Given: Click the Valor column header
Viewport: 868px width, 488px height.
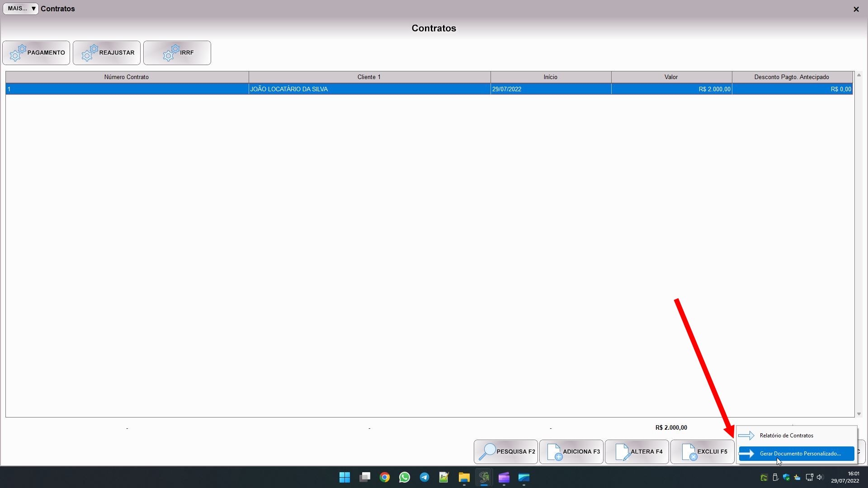Looking at the screenshot, I should click(x=671, y=77).
